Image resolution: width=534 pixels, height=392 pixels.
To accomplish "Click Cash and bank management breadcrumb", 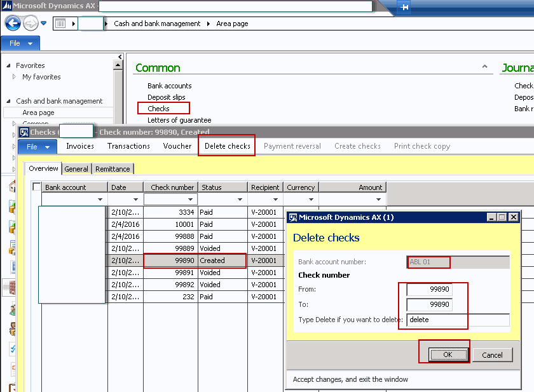I will tap(157, 24).
